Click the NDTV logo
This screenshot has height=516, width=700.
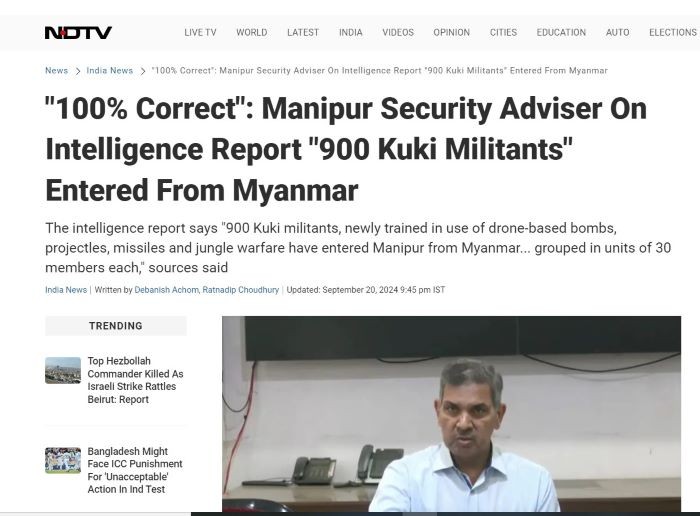[78, 33]
